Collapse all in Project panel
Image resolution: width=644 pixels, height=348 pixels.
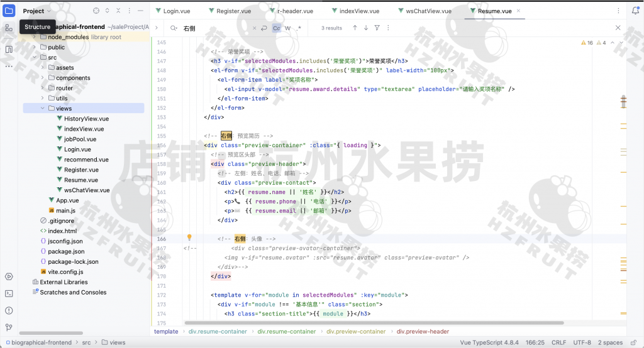point(118,11)
